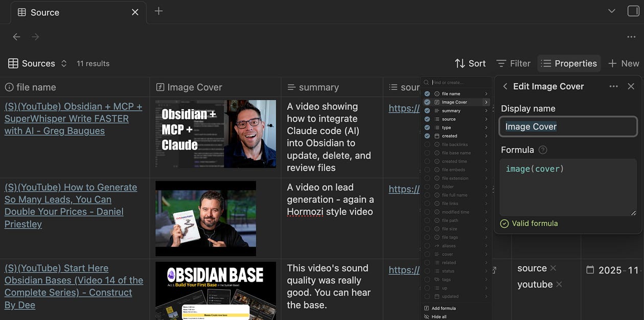Uncheck the created property checkbox

427,136
